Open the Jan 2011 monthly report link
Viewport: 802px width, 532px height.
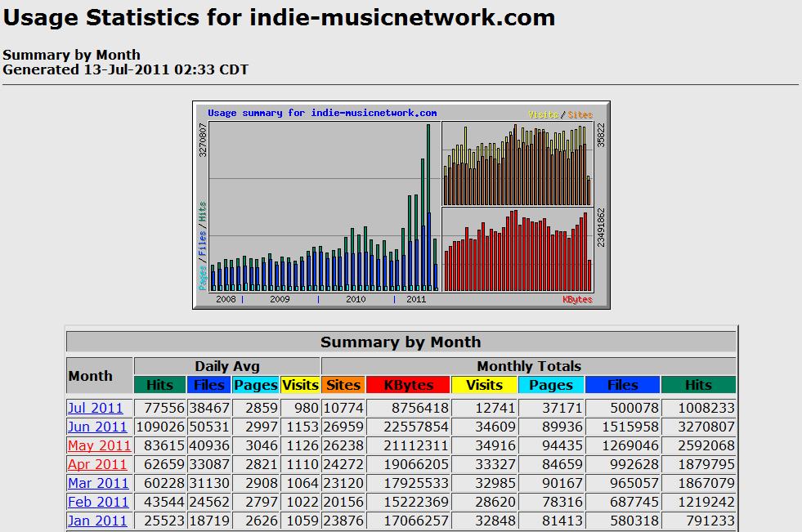pos(97,521)
